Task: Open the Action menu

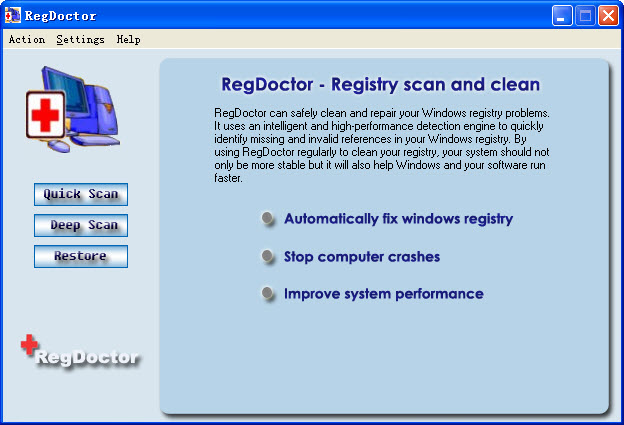Action: 27,40
